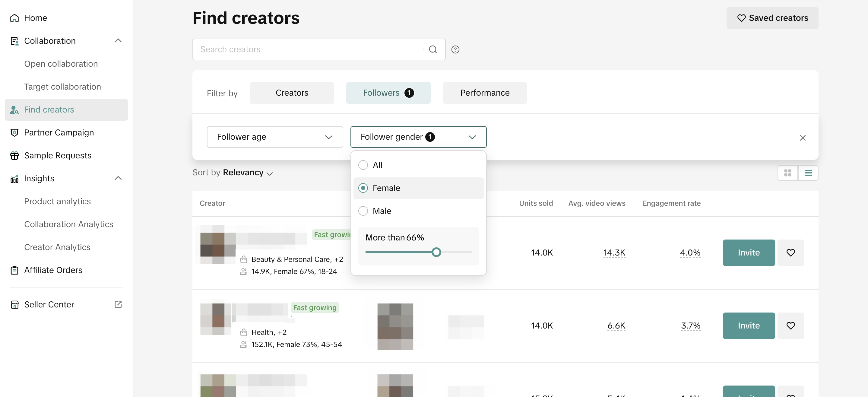Favorite the second creator with heart
The image size is (868, 397).
click(x=790, y=326)
